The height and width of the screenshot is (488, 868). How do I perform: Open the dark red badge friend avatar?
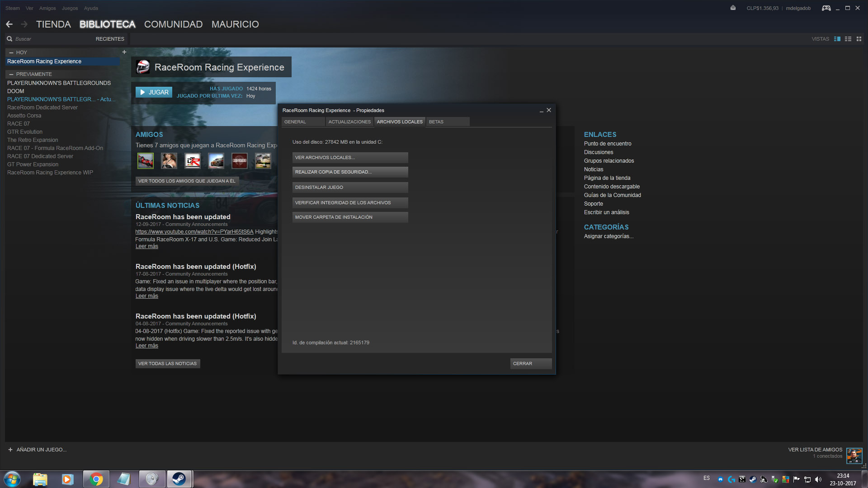point(240,161)
